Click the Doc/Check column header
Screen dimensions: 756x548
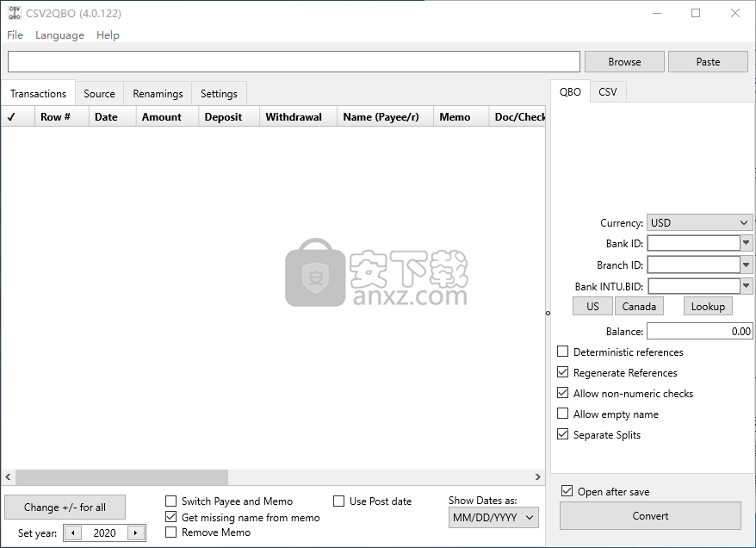(517, 116)
